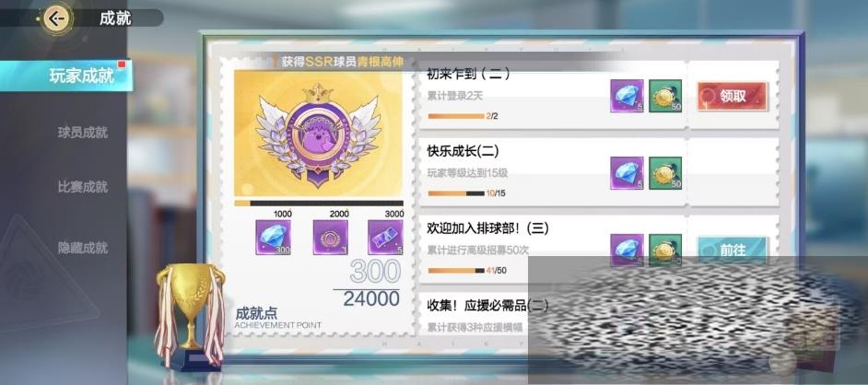Tap gold coin reward in 快乐成长 row
This screenshot has height=385, width=868.
tap(665, 173)
